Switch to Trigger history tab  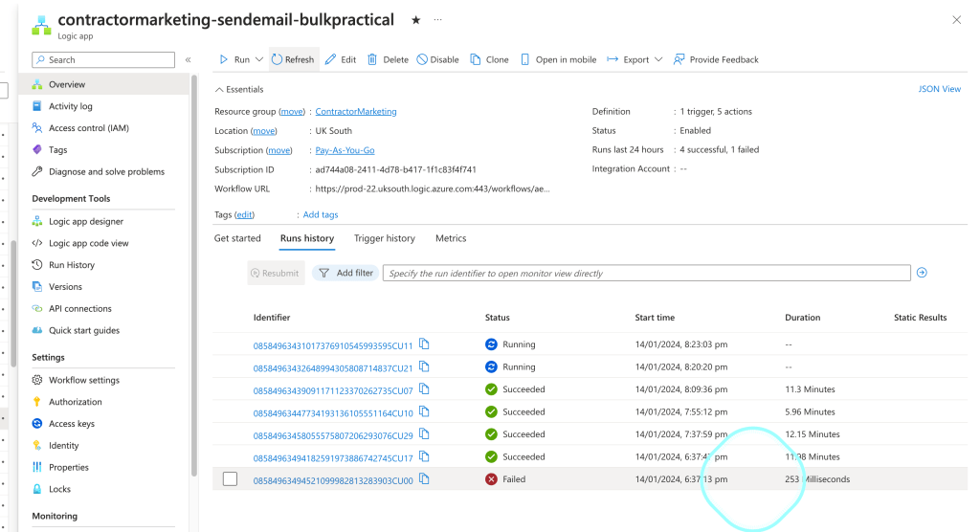coord(385,238)
